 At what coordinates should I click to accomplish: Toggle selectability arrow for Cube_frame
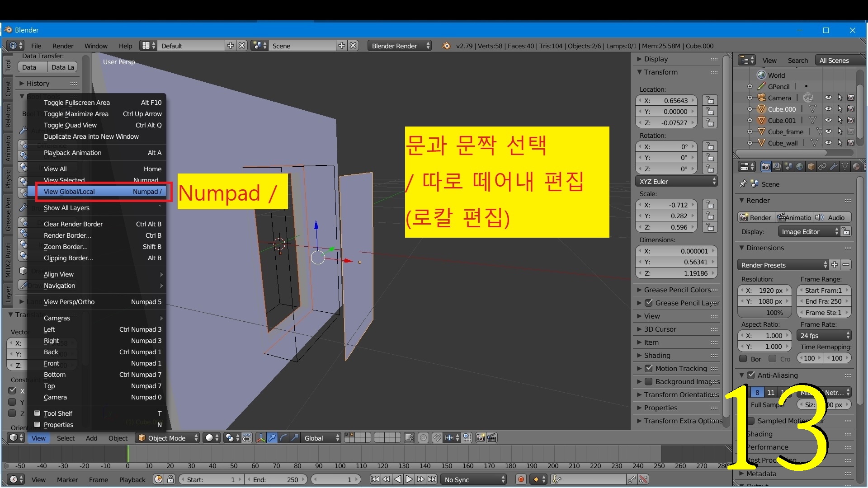(840, 131)
